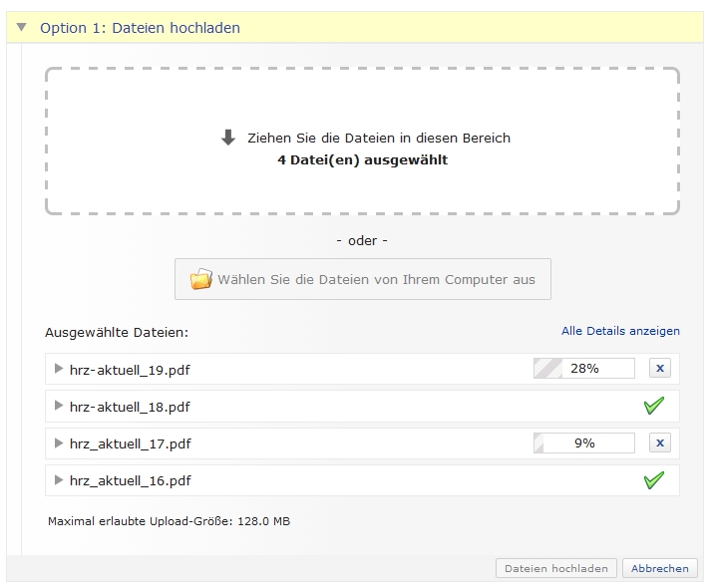The height and width of the screenshot is (588, 711).
Task: Click the down arrow icon in the drop area
Action: click(x=228, y=139)
